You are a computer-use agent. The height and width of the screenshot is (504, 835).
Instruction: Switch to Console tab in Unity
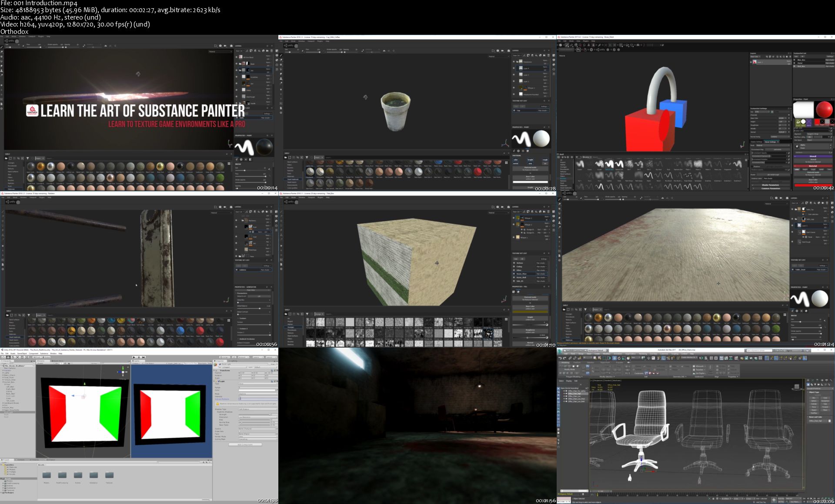tap(20, 460)
